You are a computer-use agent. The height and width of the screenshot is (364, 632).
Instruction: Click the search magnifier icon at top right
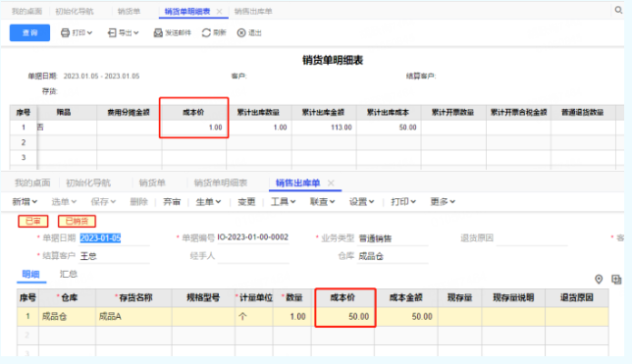618,10
